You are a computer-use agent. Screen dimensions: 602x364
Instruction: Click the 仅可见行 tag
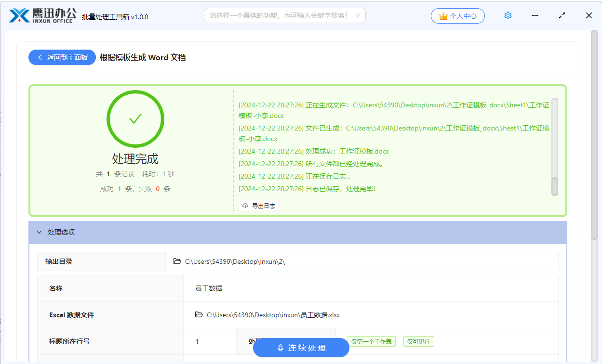(x=419, y=341)
